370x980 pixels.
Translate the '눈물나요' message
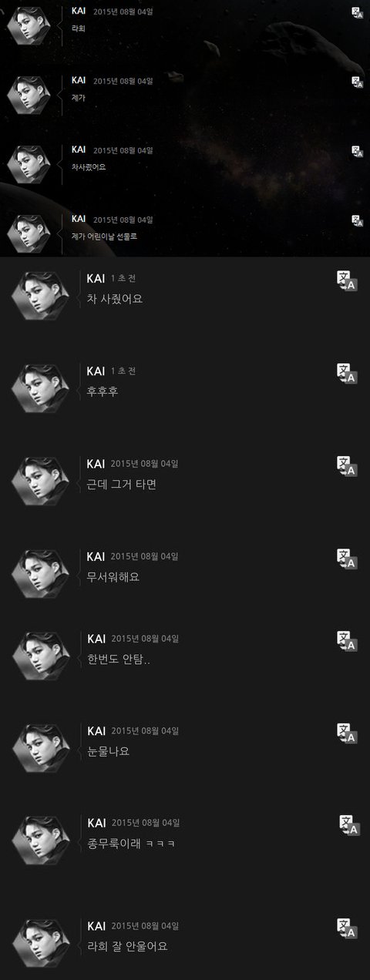pos(347,733)
